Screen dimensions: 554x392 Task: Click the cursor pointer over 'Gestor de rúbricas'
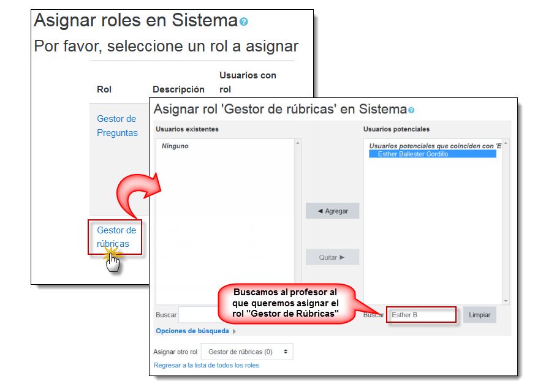112,262
